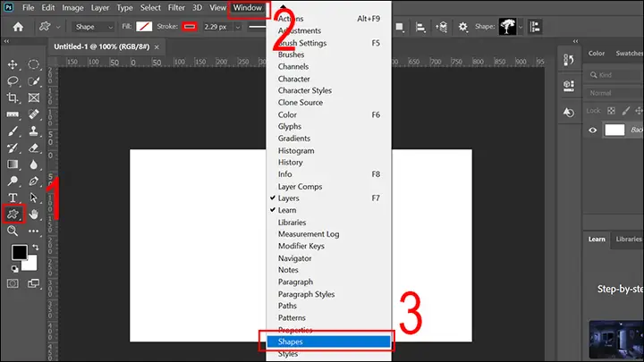Toggle lock transparent pixels

coord(611,111)
